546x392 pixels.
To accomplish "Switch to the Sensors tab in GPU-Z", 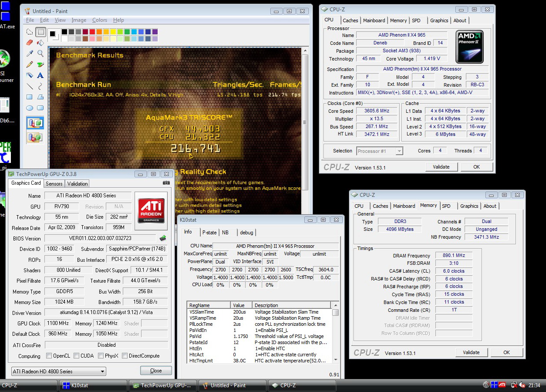I will click(x=54, y=184).
